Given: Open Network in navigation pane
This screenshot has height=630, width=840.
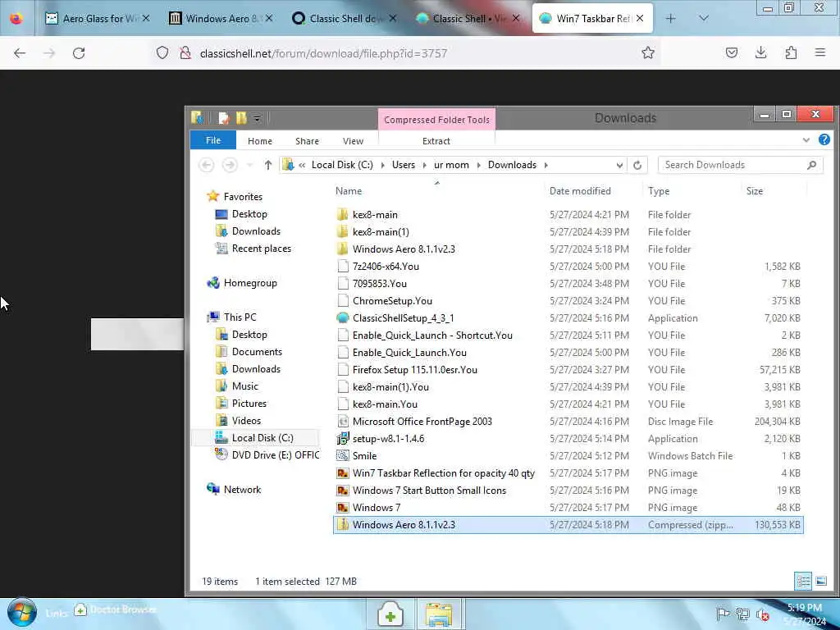Looking at the screenshot, I should (x=242, y=489).
